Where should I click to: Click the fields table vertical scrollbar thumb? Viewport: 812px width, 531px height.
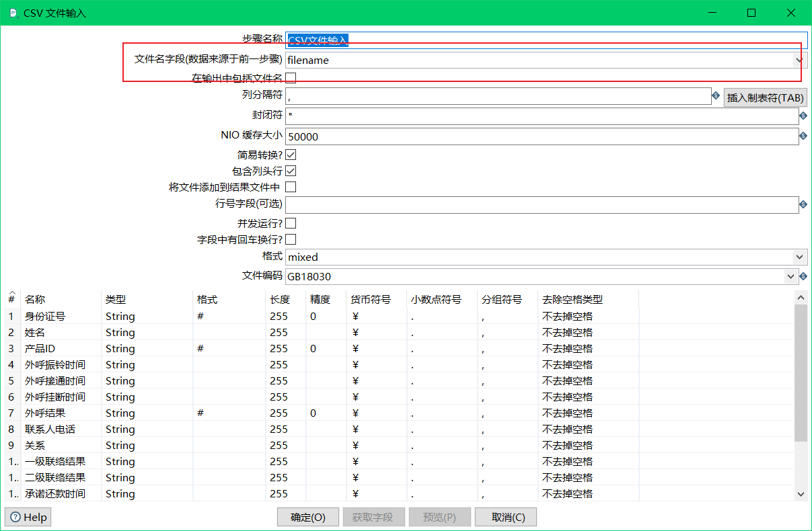(x=801, y=373)
